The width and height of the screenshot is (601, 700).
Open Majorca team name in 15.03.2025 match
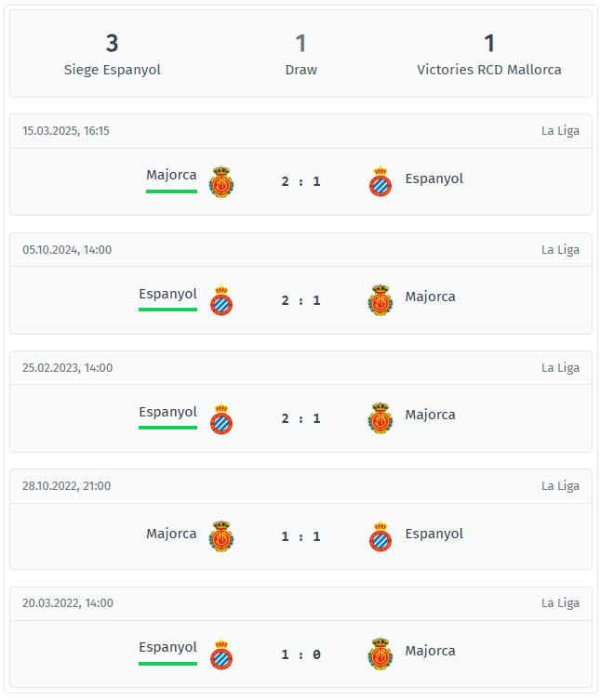coord(171,175)
